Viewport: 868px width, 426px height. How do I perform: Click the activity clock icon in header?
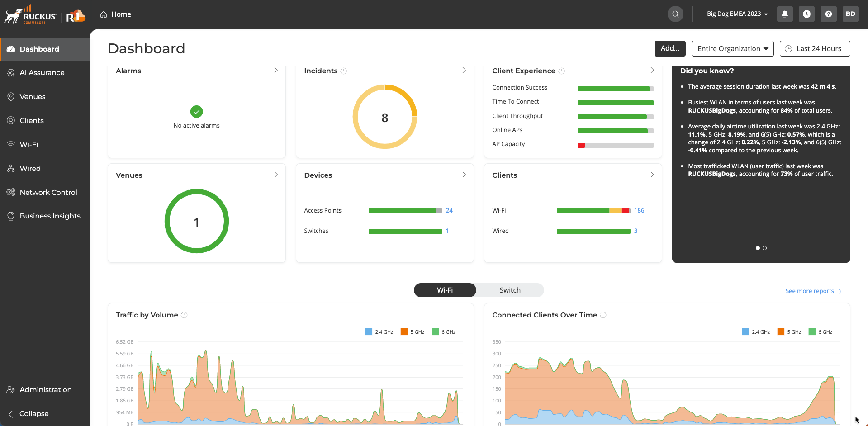806,14
